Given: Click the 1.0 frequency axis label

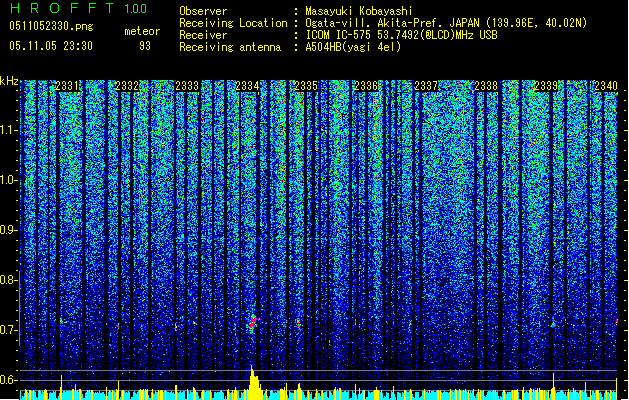Looking at the screenshot, I should click(7, 181).
